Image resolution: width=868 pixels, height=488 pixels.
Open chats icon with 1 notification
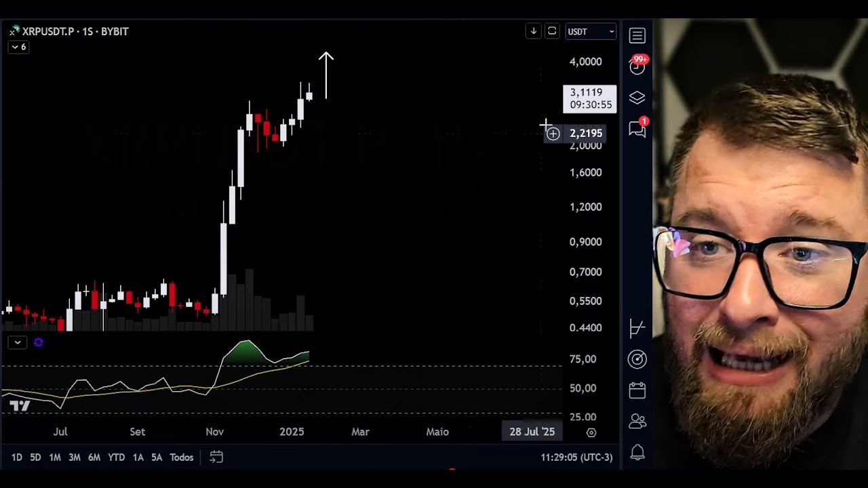[638, 127]
